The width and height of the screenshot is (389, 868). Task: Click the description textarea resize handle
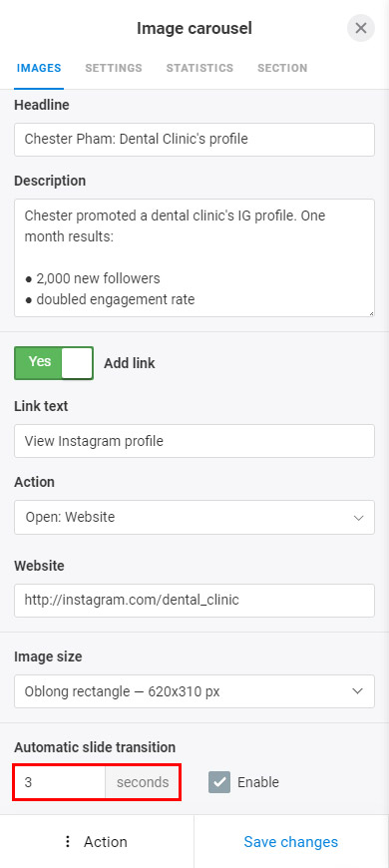click(371, 313)
